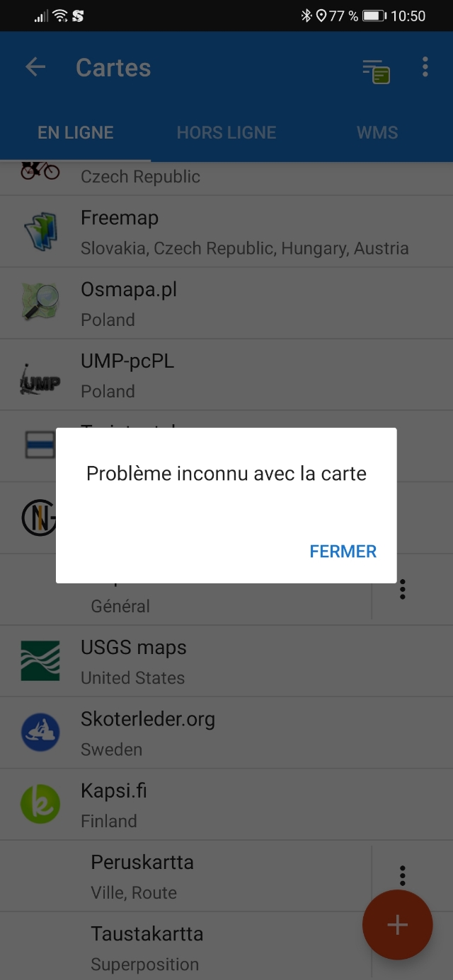Tap the Osmapa.pl magnifier icon
The image size is (453, 980).
tap(40, 303)
